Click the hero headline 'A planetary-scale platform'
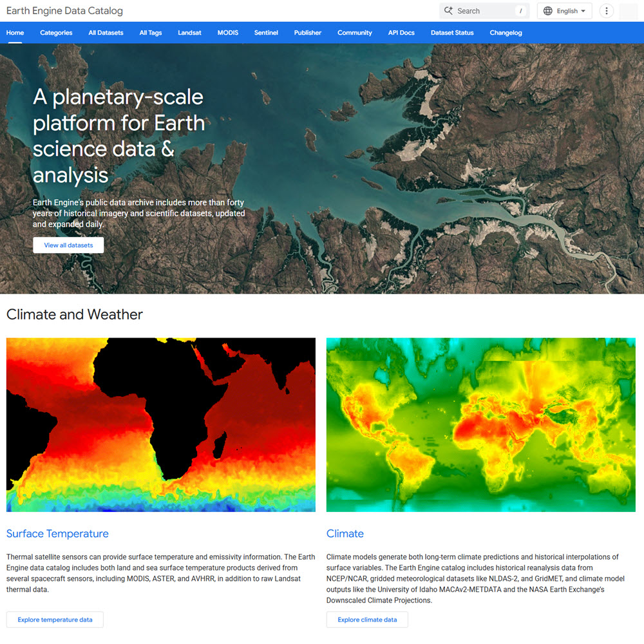The width and height of the screenshot is (644, 644). (x=118, y=136)
